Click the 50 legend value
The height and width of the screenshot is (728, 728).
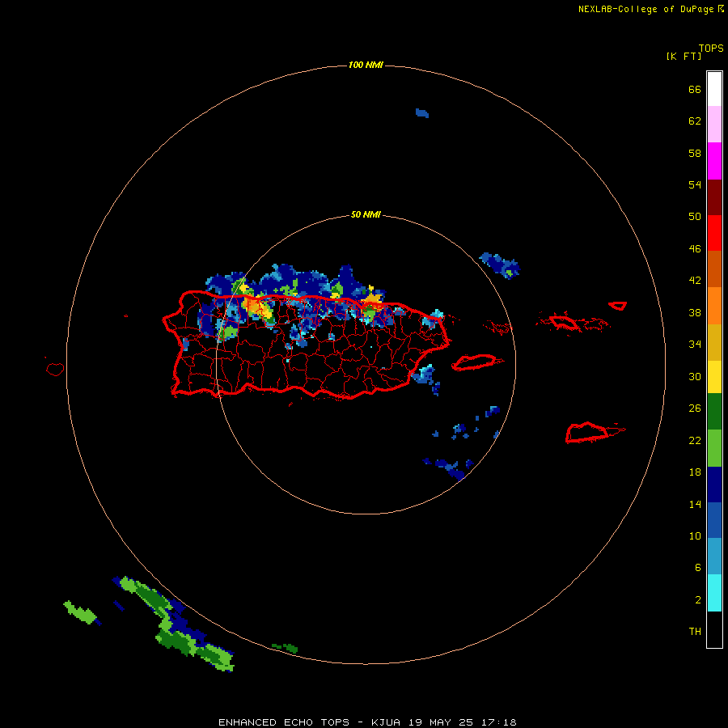click(695, 216)
